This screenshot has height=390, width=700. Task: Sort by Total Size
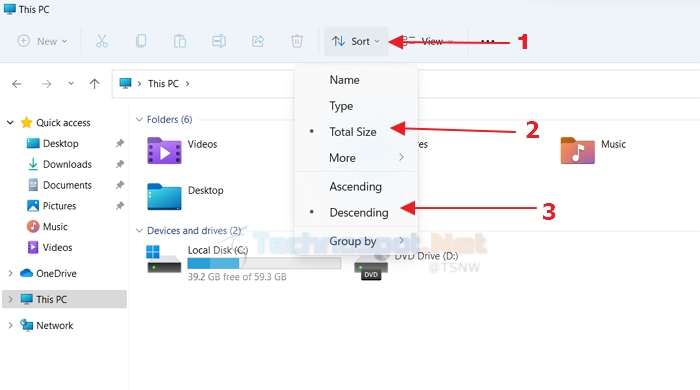(356, 132)
